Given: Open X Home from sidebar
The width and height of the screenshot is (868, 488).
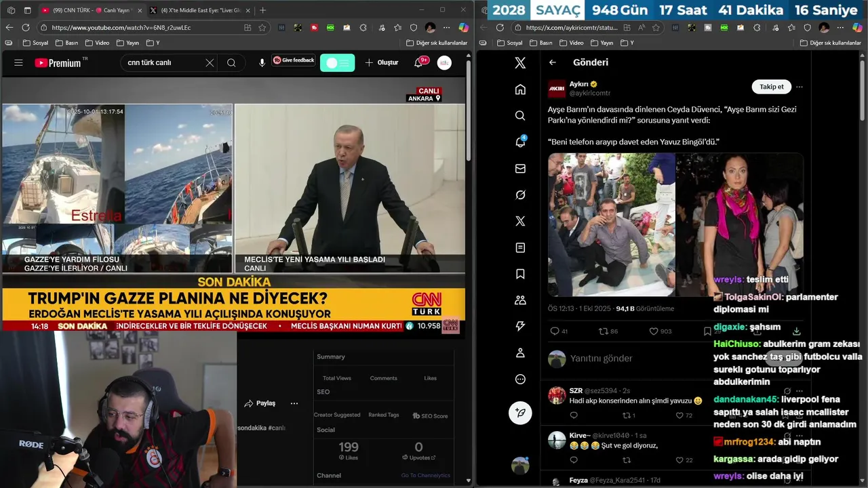Looking at the screenshot, I should click(x=520, y=89).
